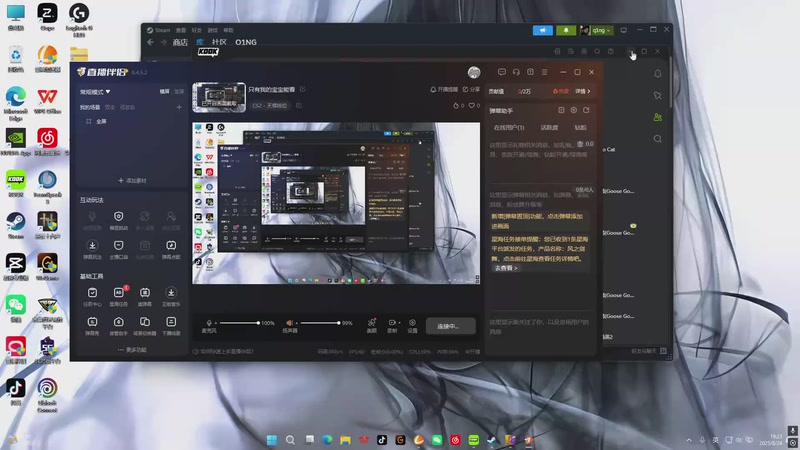Click the 连接中 connecting button
Image resolution: width=800 pixels, height=450 pixels.
(449, 326)
